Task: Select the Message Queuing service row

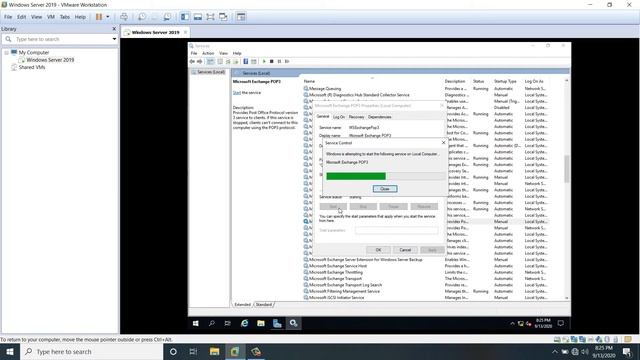Action: [x=325, y=89]
